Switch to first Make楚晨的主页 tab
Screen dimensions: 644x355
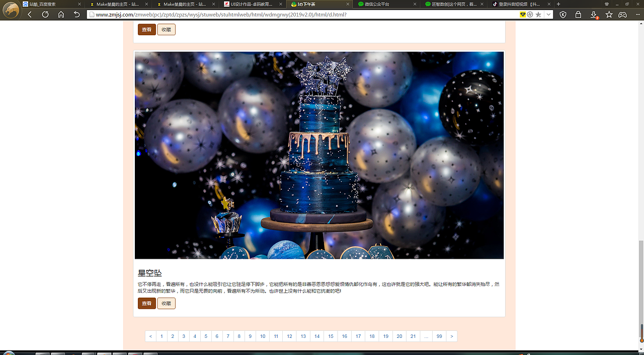(x=118, y=4)
